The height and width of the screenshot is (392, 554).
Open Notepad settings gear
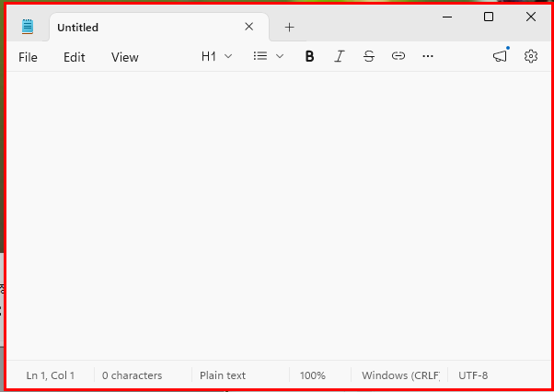(531, 56)
